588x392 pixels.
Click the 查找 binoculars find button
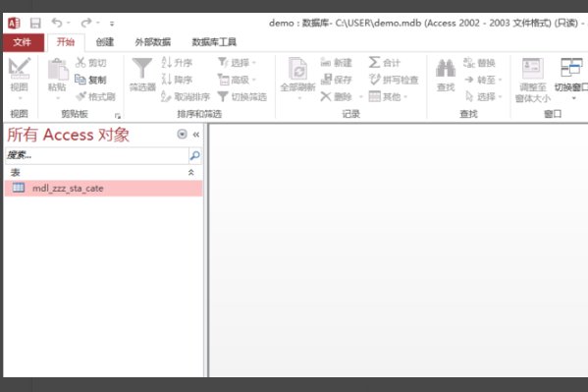click(446, 75)
